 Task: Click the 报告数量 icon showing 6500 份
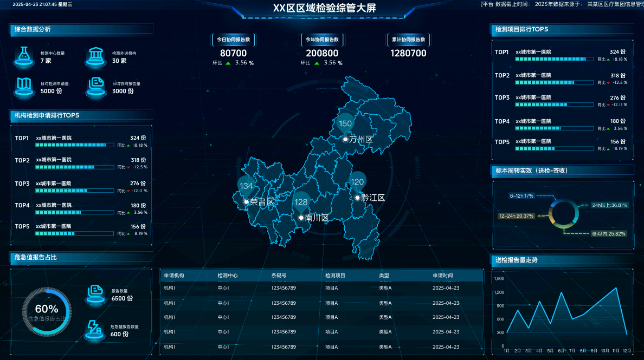[95, 293]
